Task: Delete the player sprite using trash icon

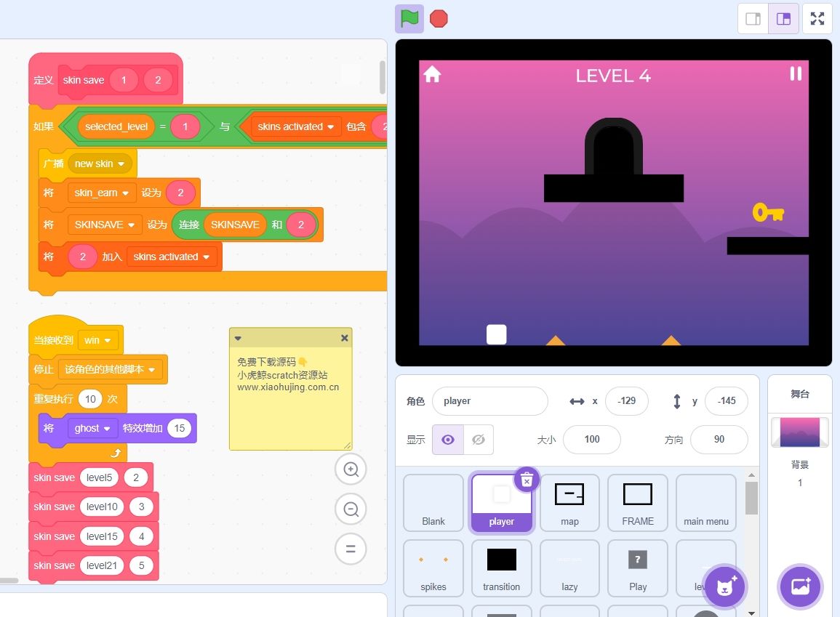Action: pyautogui.click(x=527, y=479)
